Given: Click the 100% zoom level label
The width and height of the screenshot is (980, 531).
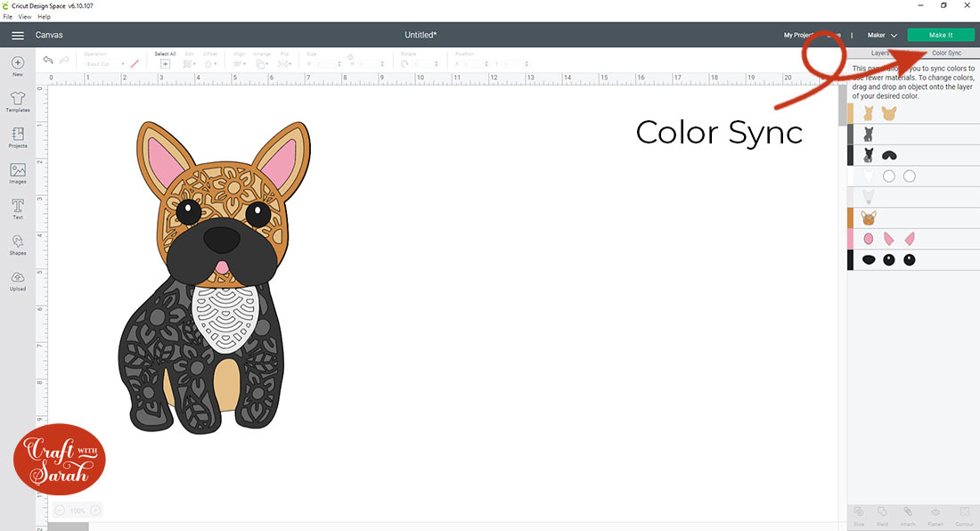Looking at the screenshot, I should point(78,511).
